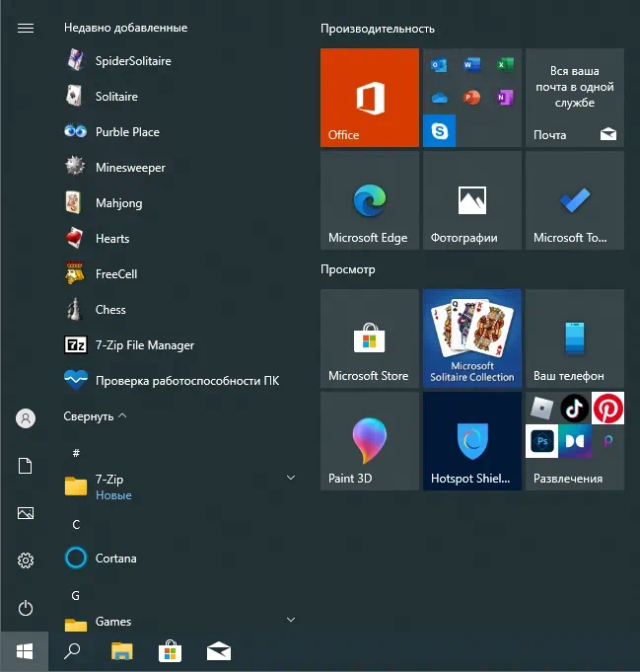Open Microsoft To Do tile
Viewport: 640px width, 672px height.
click(x=575, y=200)
